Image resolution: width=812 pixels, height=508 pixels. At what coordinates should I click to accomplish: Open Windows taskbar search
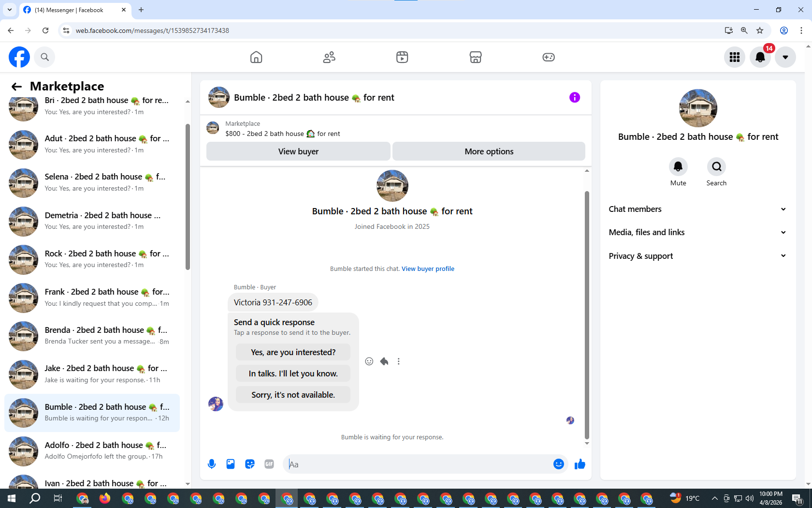coord(35,498)
